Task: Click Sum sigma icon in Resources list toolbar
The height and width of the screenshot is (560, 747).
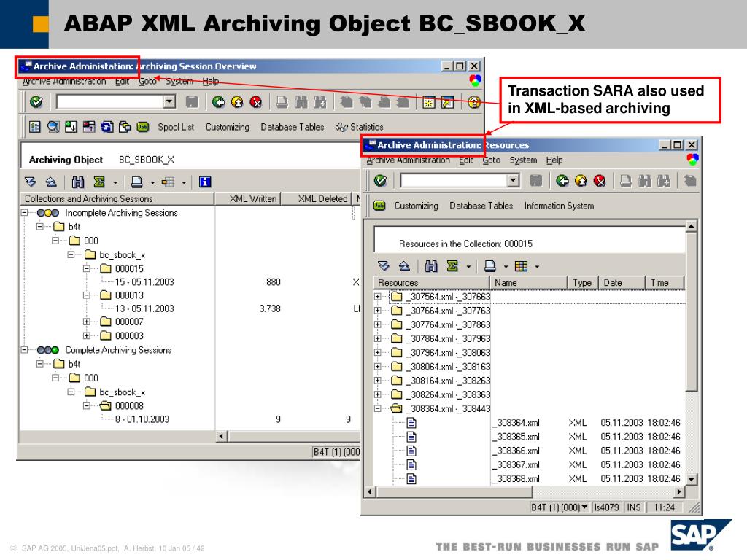Action: (452, 266)
